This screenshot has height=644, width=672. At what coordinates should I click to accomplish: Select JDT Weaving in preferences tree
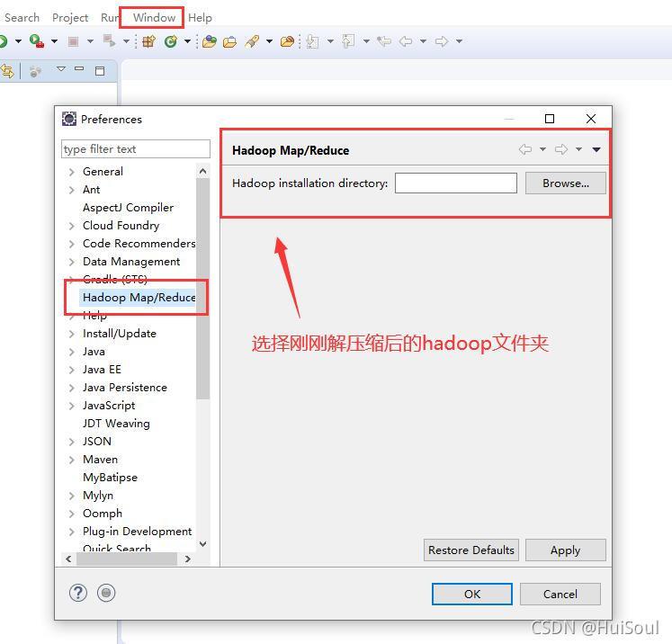[x=116, y=424]
